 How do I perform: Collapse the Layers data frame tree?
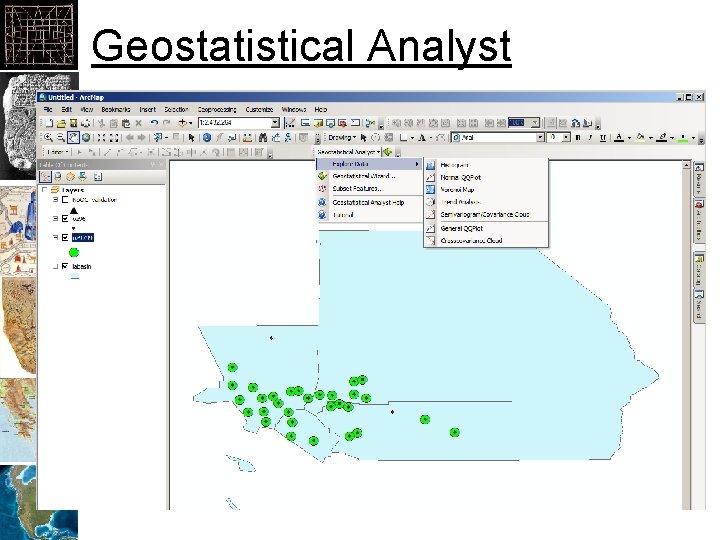pos(44,190)
